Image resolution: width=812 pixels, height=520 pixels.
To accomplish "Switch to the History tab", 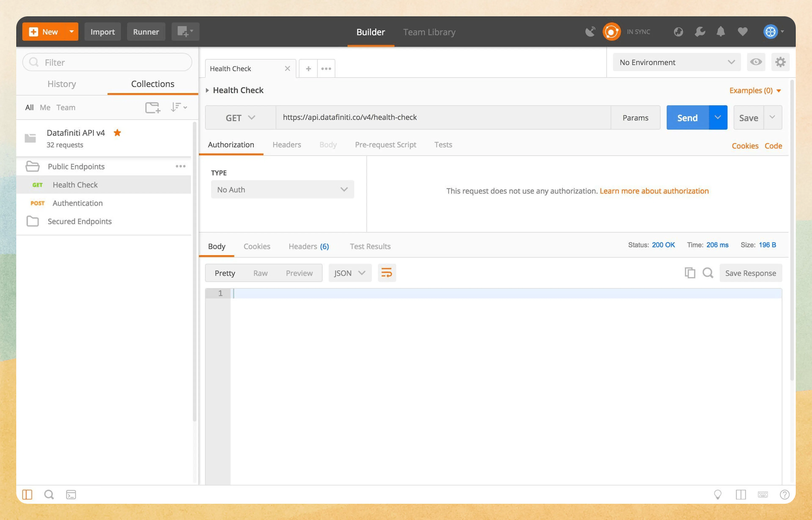I will click(61, 84).
